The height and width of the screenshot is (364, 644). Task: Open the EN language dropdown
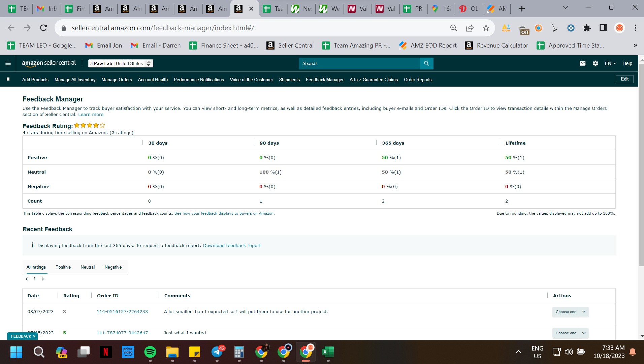[610, 63]
